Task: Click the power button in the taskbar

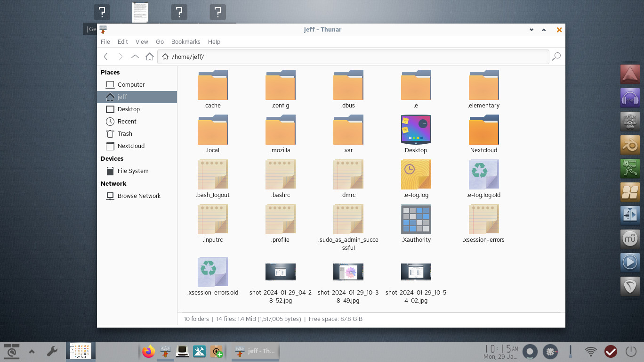Action: point(631,351)
